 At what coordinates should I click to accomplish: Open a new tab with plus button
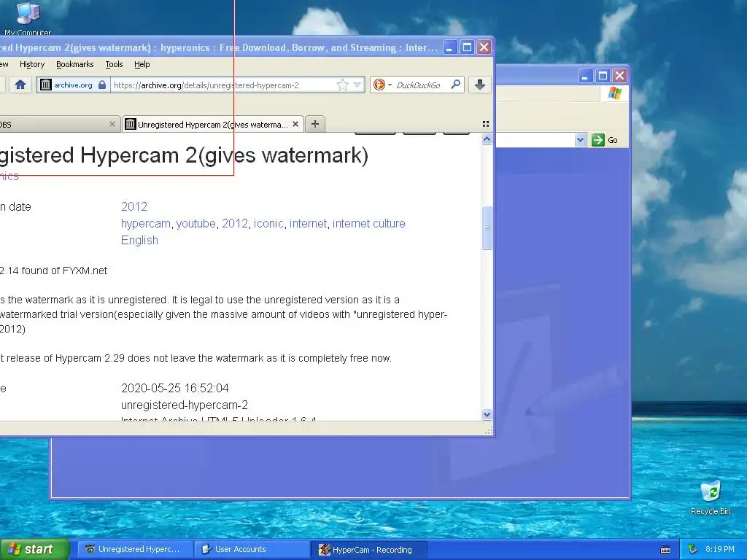[x=315, y=124]
